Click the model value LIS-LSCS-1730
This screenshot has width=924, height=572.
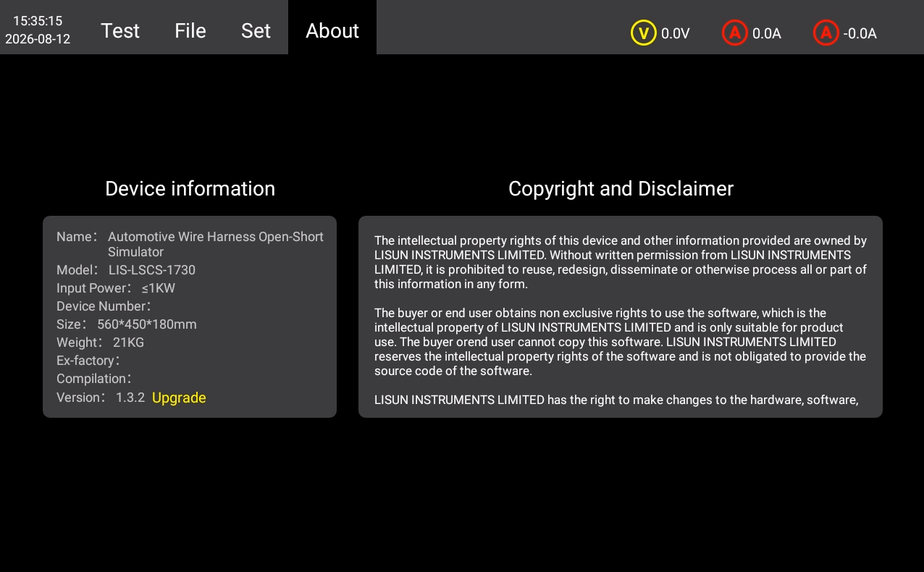point(152,270)
